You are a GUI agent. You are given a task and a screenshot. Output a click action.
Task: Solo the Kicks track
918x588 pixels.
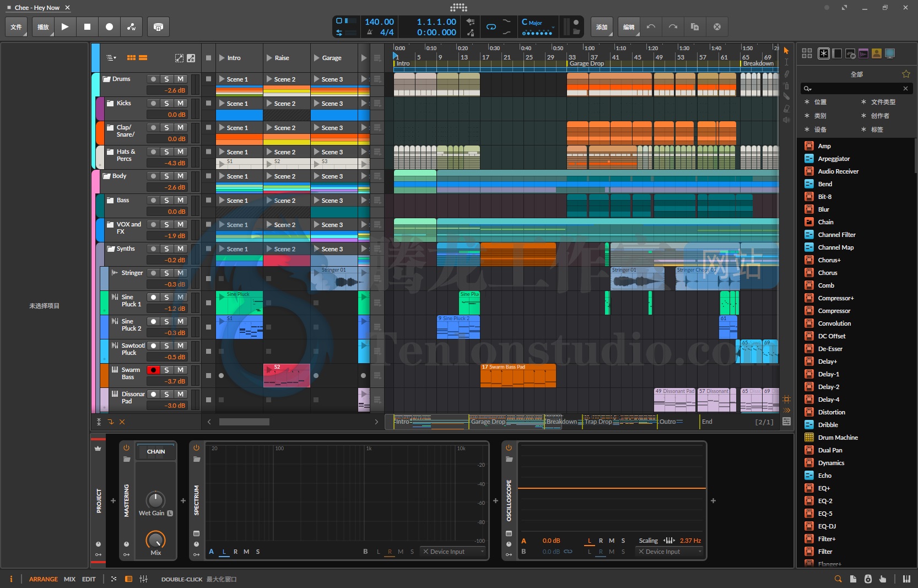166,103
